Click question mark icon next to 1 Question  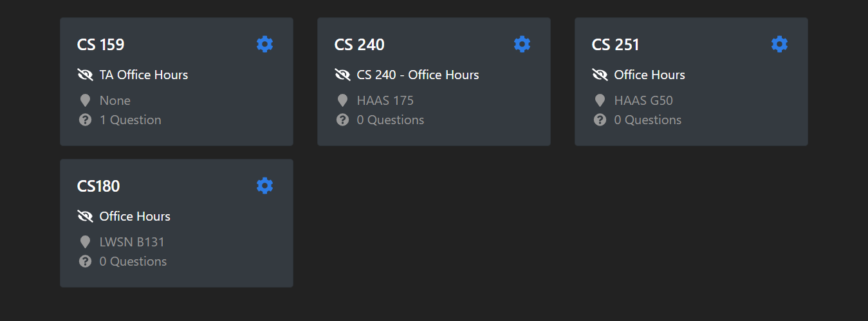tap(85, 120)
